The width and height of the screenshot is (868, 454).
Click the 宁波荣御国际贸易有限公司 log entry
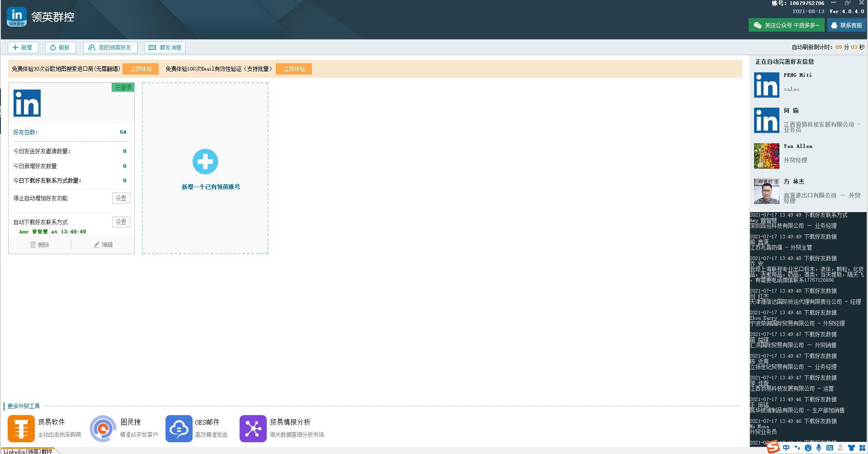797,323
